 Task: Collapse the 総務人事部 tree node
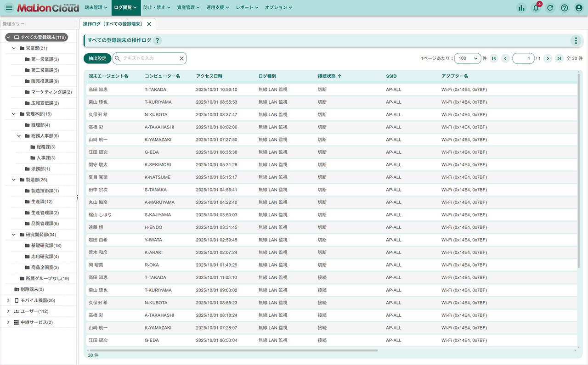coord(19,136)
